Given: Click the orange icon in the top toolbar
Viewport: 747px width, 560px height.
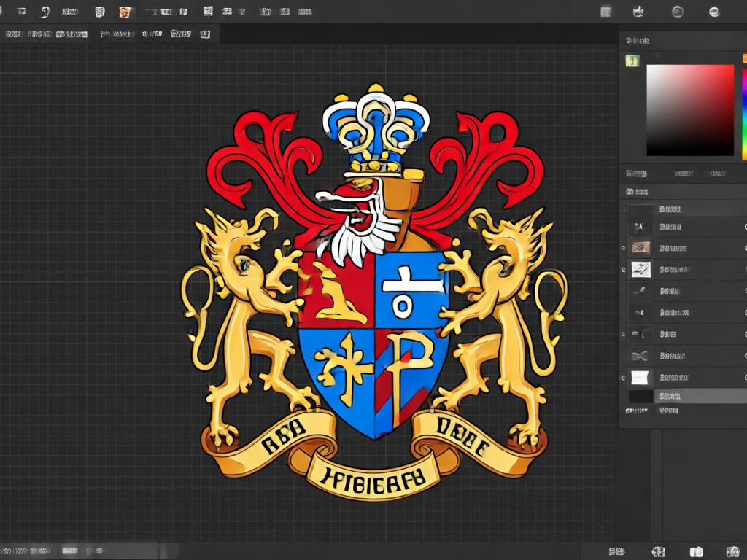Looking at the screenshot, I should coord(125,12).
